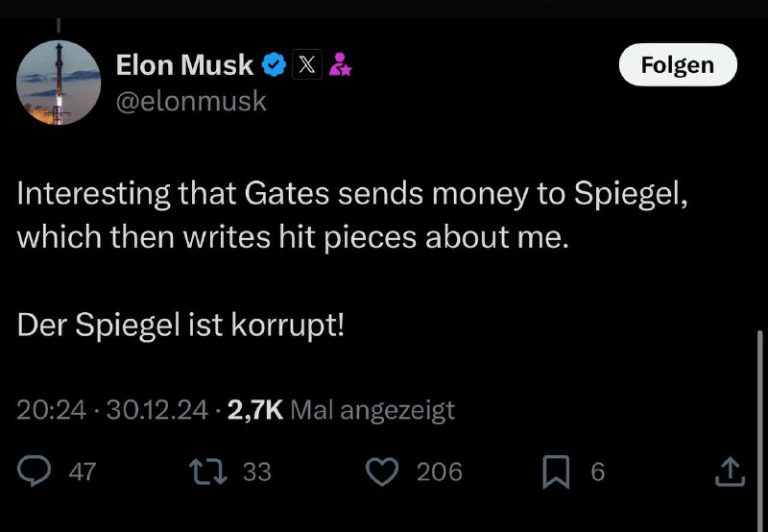
Task: Open view stats from 2,7K Mal angezeigt
Action: point(341,410)
